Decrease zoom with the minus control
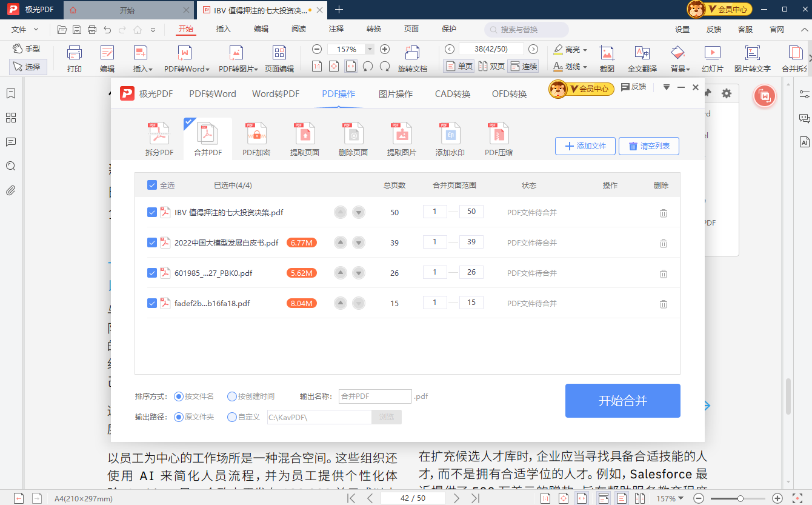Viewport: 812px width, 505px height. click(x=316, y=48)
